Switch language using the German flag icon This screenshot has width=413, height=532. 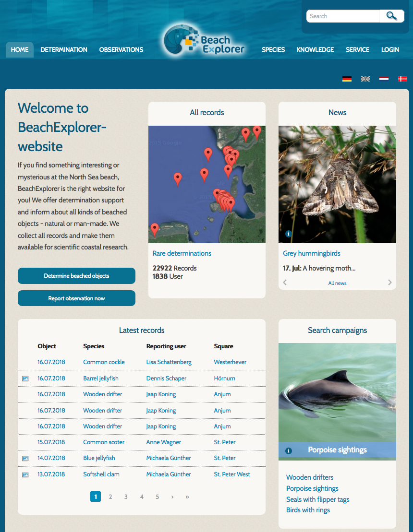[347, 79]
